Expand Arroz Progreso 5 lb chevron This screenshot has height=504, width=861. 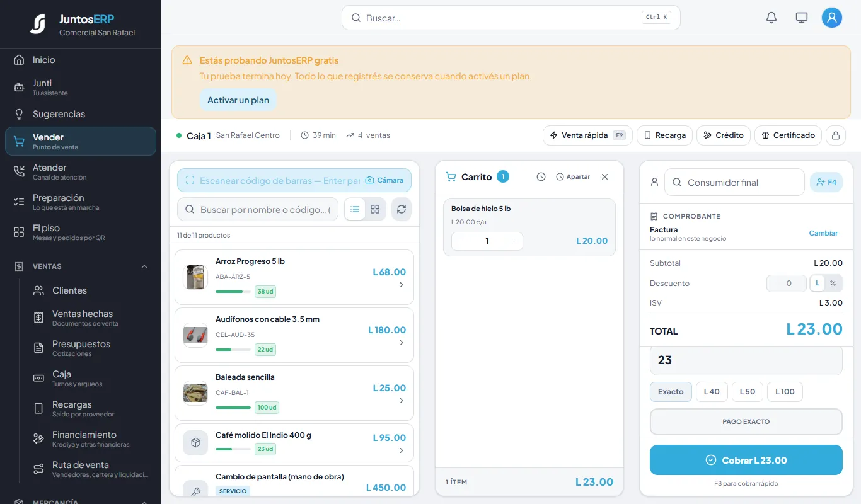click(402, 285)
